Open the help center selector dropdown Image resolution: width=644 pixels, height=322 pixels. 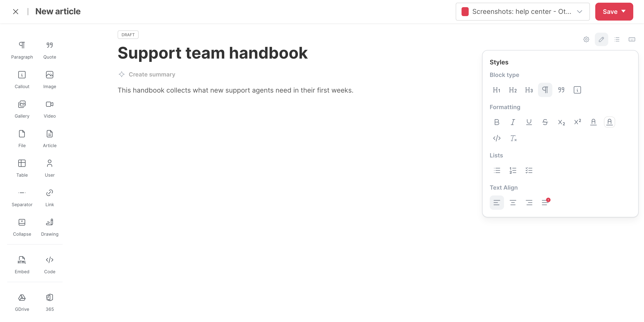point(523,11)
